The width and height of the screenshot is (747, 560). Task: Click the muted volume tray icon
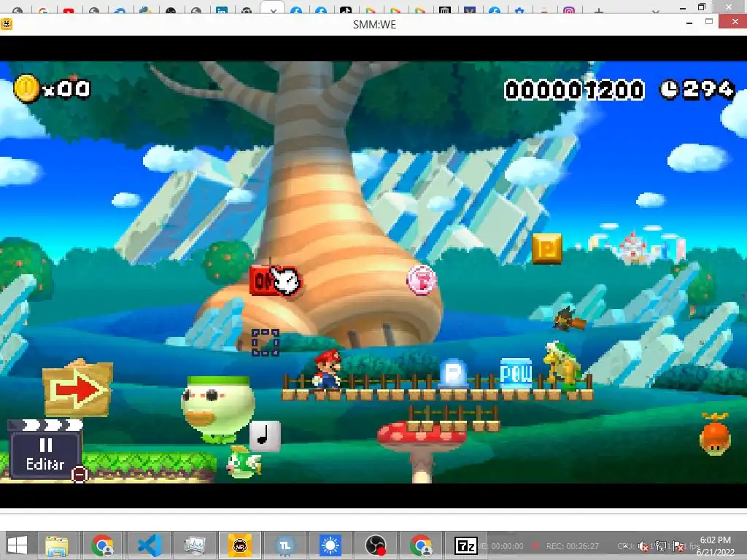(643, 546)
